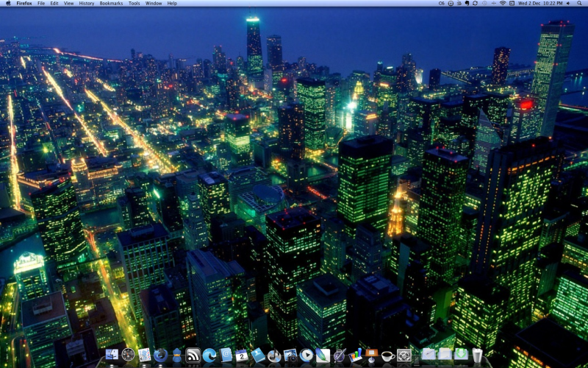Open the Mail stamp icon in Dock

tap(144, 355)
